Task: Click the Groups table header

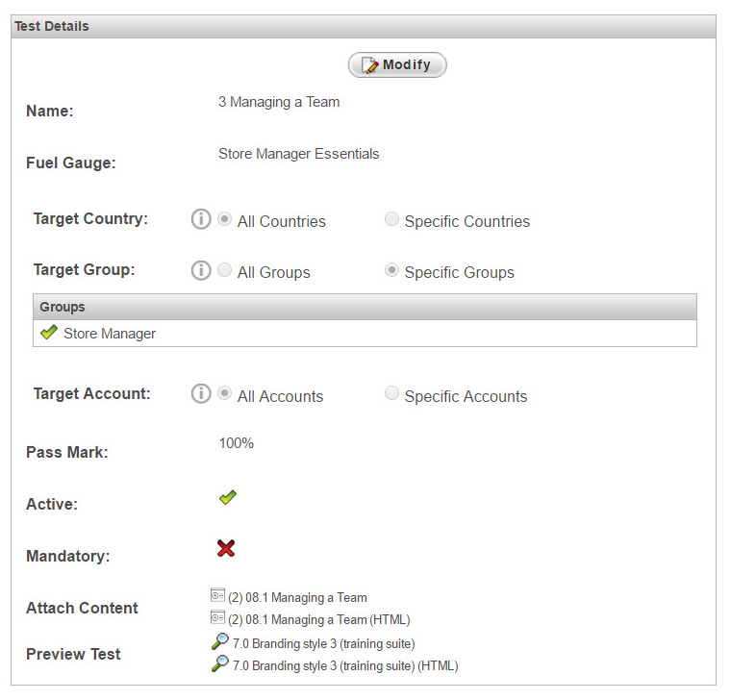Action: tap(365, 307)
